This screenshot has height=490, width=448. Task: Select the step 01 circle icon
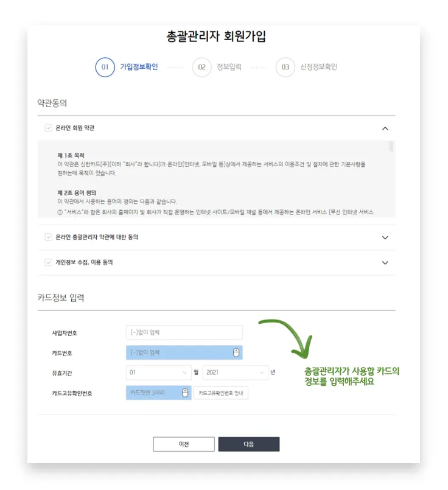(x=105, y=67)
